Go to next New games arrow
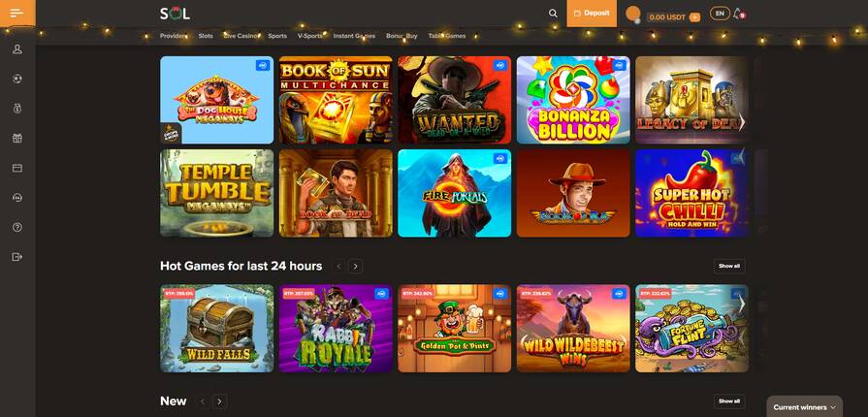 click(220, 401)
